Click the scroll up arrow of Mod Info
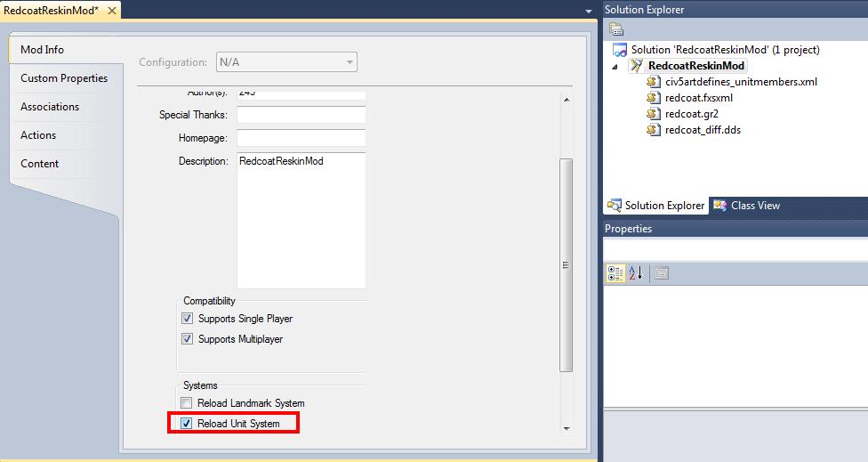 pos(566,100)
